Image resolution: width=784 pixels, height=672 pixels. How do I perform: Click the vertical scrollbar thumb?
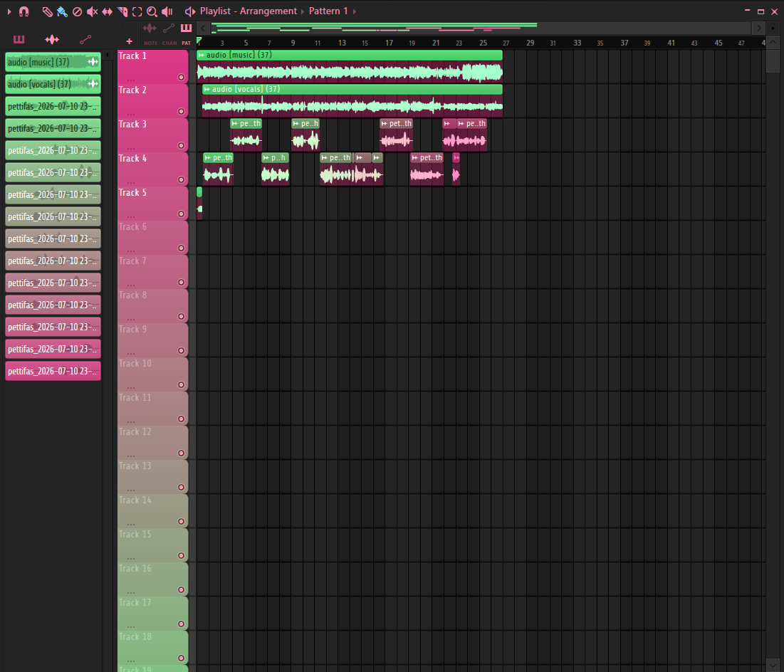(773, 61)
